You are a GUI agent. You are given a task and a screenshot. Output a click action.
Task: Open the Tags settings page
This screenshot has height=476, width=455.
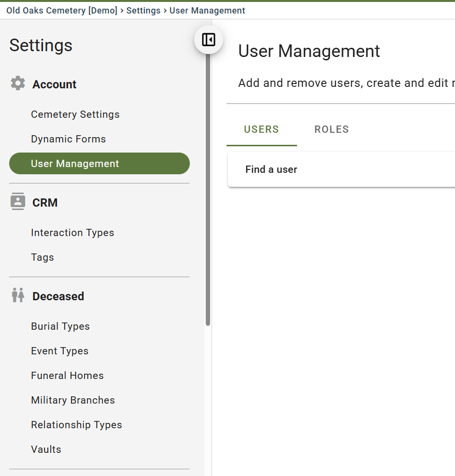click(x=43, y=257)
